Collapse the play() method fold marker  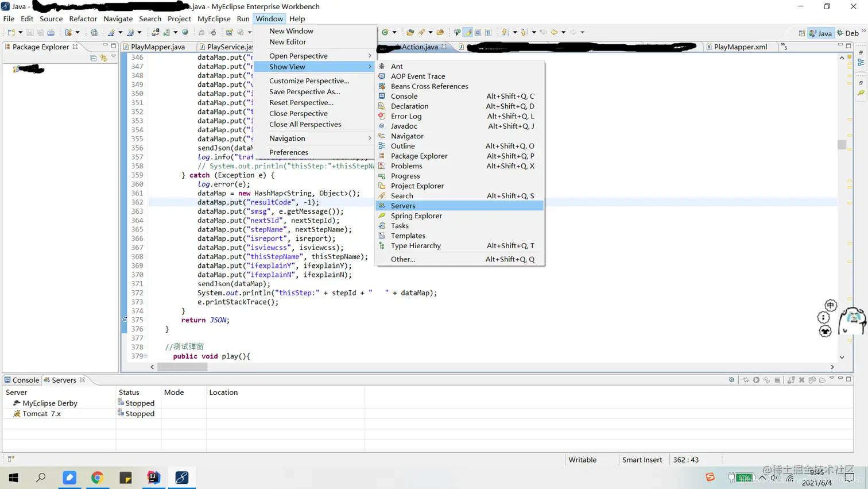pos(145,356)
